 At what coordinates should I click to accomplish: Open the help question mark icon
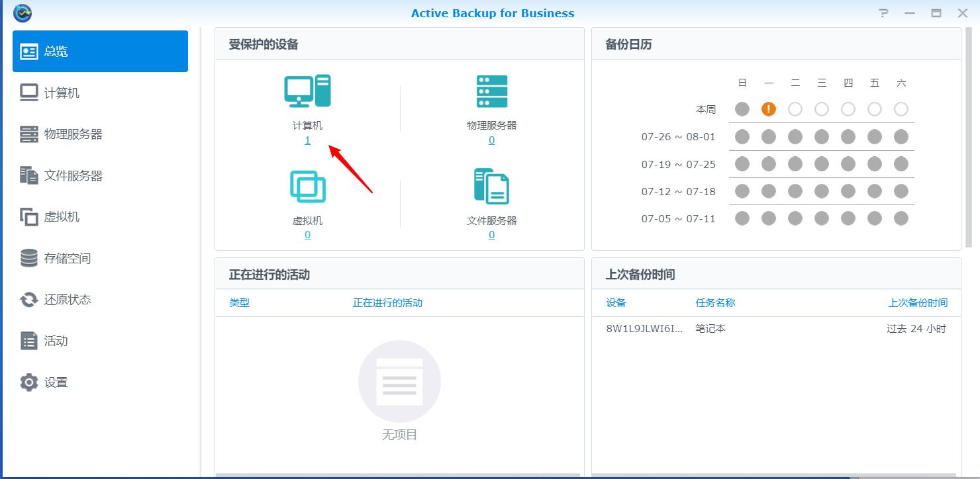coord(883,13)
